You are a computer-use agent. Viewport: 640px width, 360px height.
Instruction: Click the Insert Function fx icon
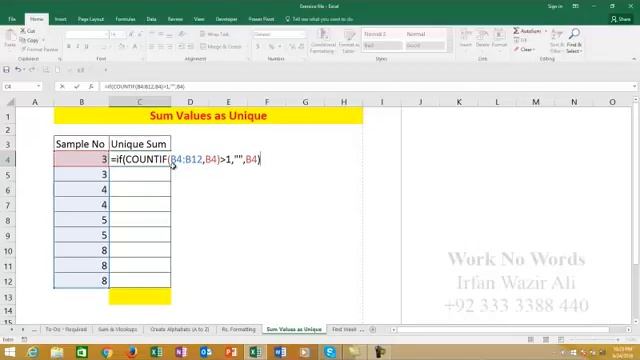click(x=91, y=87)
